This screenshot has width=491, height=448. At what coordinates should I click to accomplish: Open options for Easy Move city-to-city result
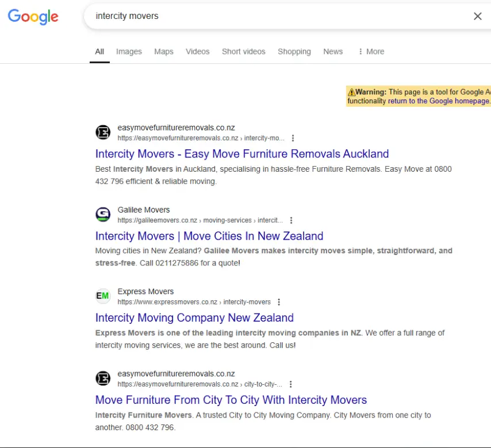click(290, 384)
